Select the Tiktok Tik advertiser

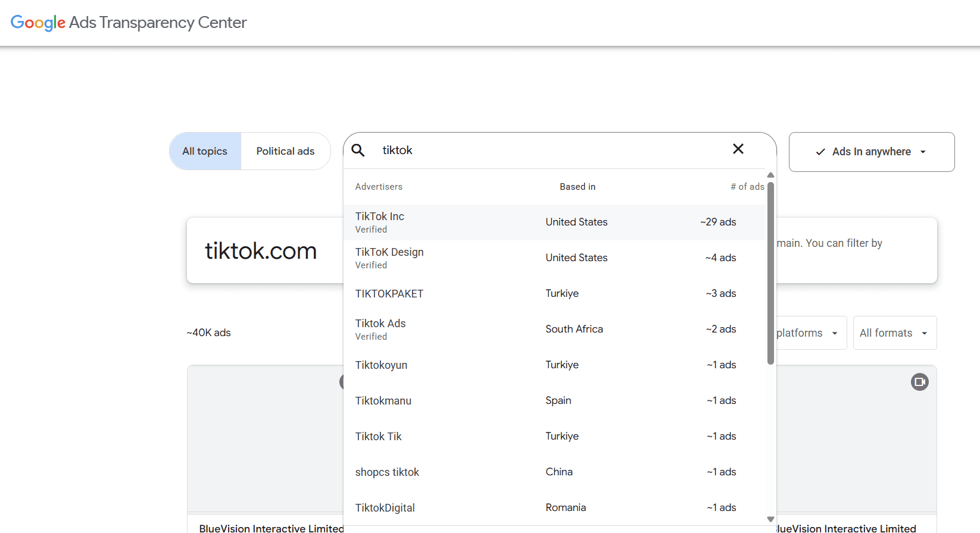(x=554, y=437)
